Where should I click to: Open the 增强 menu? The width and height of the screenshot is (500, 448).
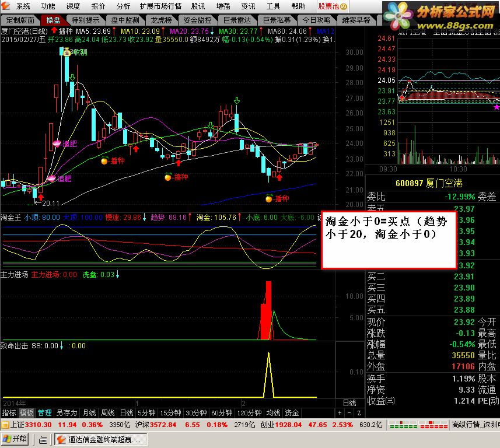click(223, 6)
